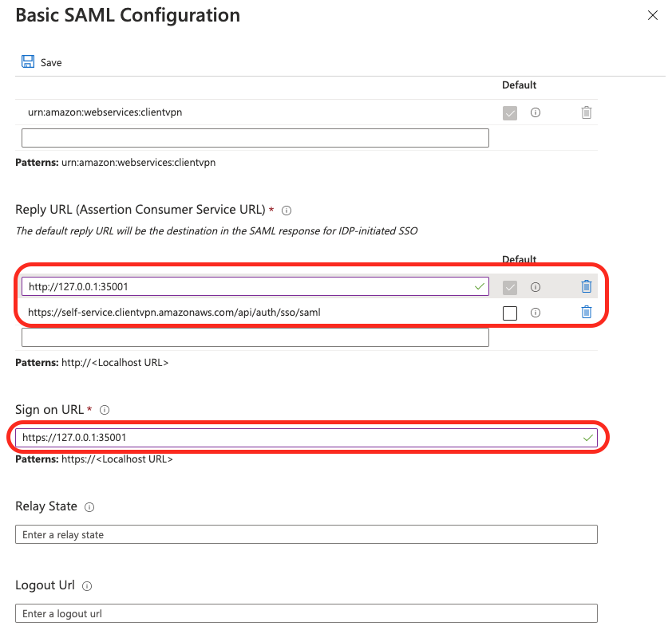
Task: Click the Enter a logout url field
Action: pyautogui.click(x=306, y=613)
